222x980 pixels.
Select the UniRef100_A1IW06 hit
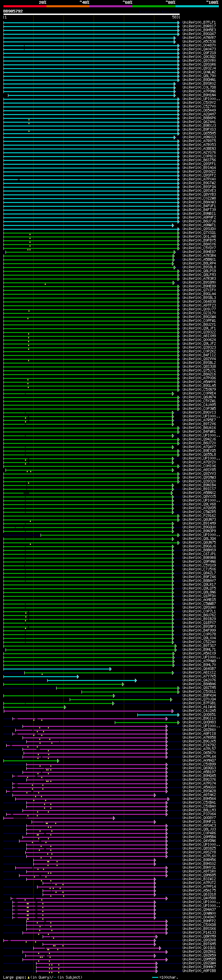tap(199, 707)
